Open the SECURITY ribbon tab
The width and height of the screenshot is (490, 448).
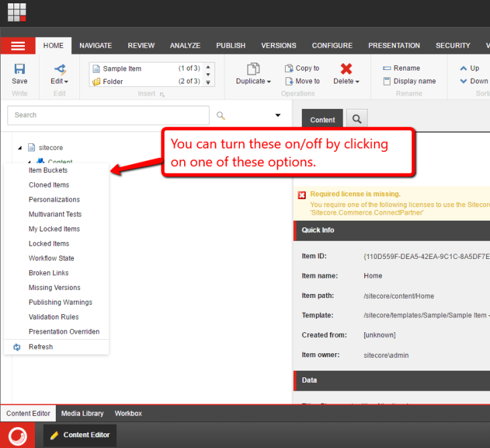coord(453,46)
